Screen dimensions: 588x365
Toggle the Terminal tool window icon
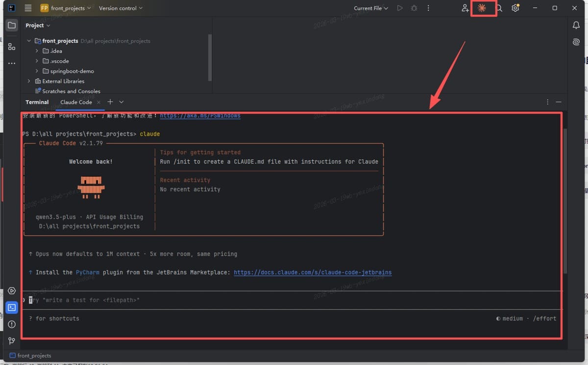[12, 308]
